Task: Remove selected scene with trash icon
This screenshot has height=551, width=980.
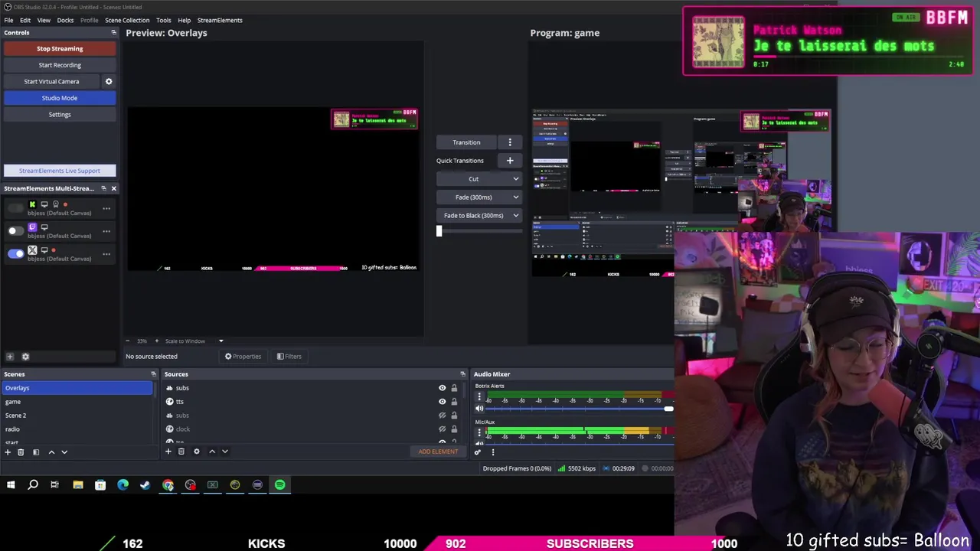Action: (x=21, y=452)
